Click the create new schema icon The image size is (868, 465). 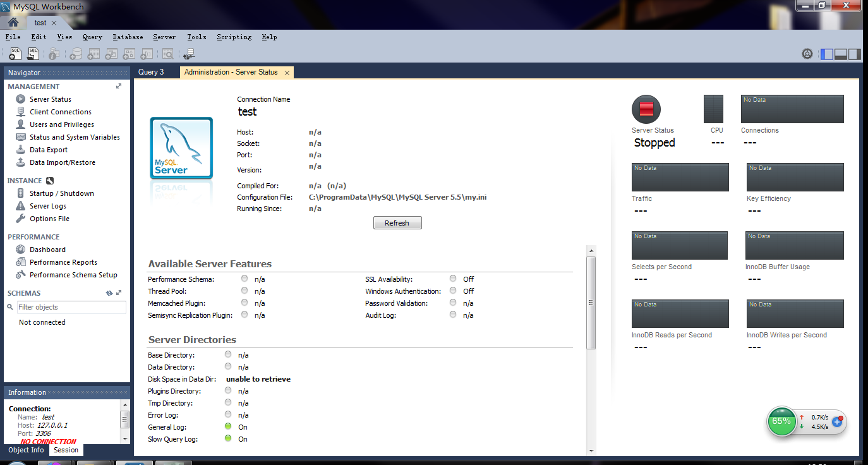(76, 54)
